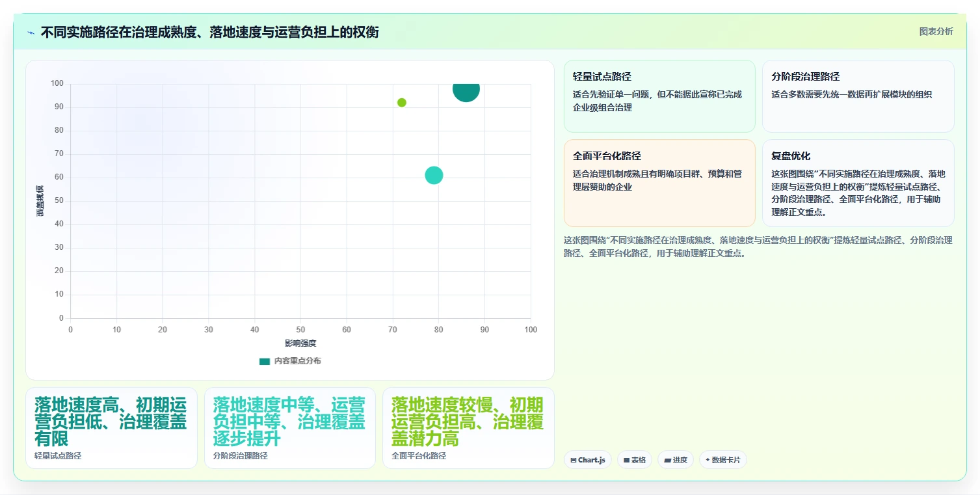
Task: Toggle the 内容重点分布 legend entry
Action: (290, 361)
